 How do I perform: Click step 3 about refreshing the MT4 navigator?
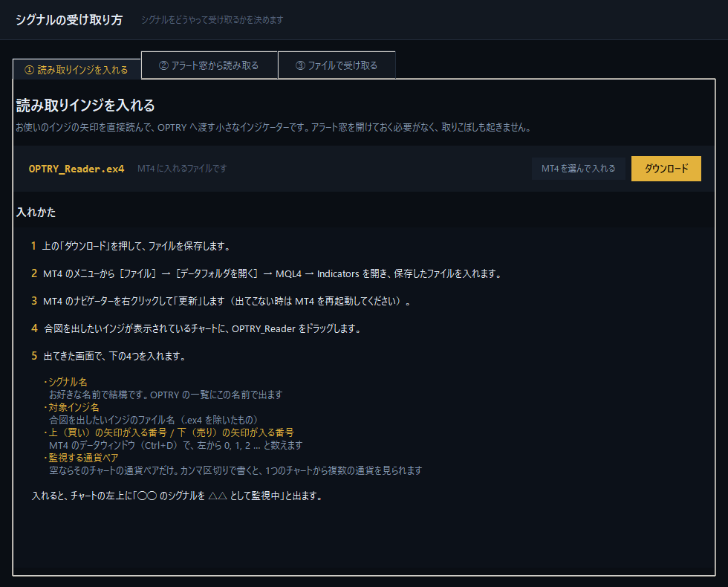click(x=221, y=301)
